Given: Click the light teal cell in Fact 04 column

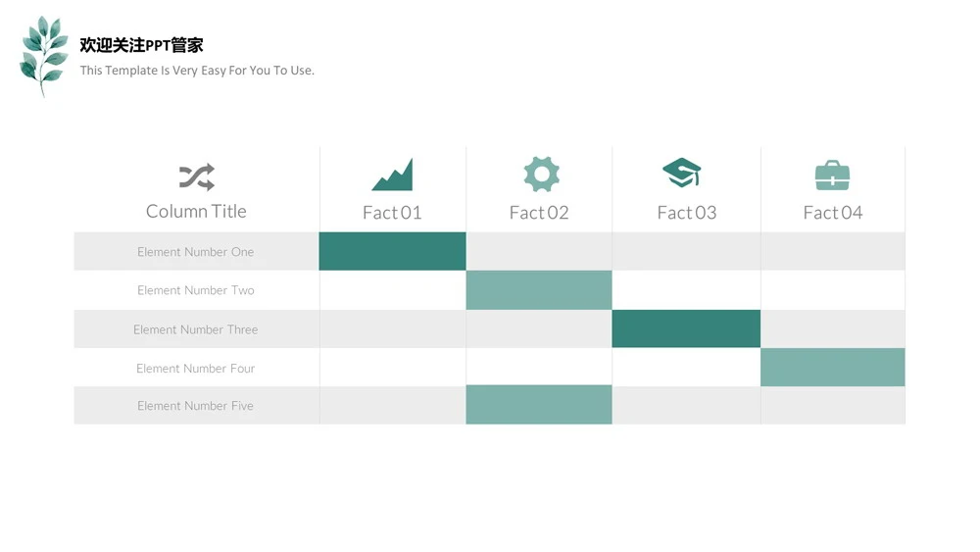Looking at the screenshot, I should pyautogui.click(x=832, y=367).
